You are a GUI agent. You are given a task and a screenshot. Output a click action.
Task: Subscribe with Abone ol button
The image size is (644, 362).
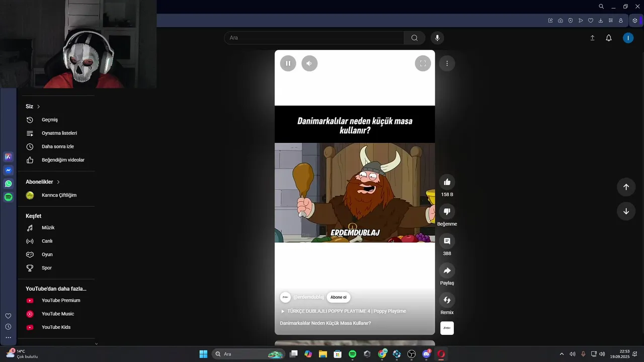point(338,297)
